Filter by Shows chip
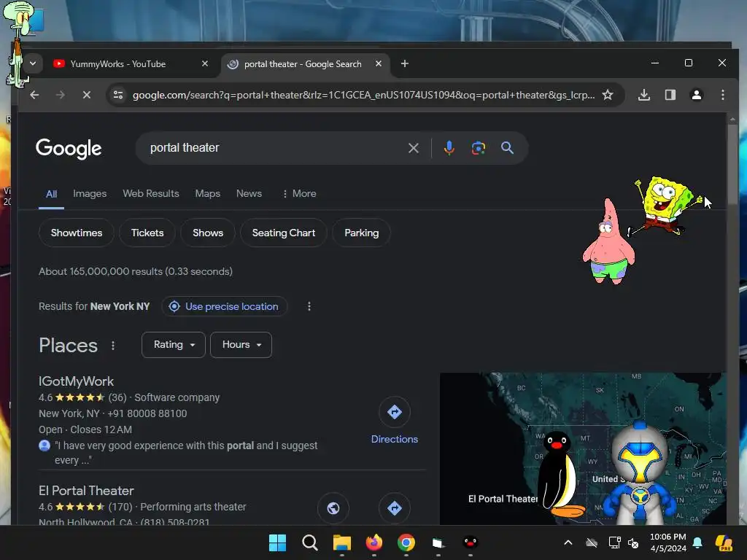 tap(208, 233)
